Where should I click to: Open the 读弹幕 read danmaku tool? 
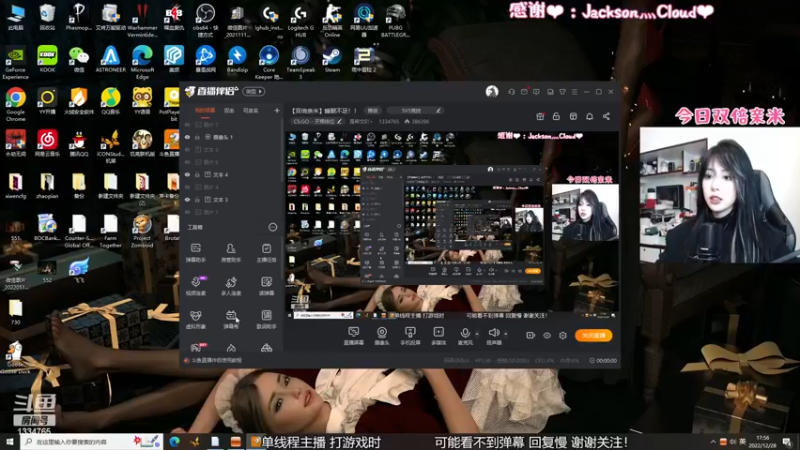point(266,286)
